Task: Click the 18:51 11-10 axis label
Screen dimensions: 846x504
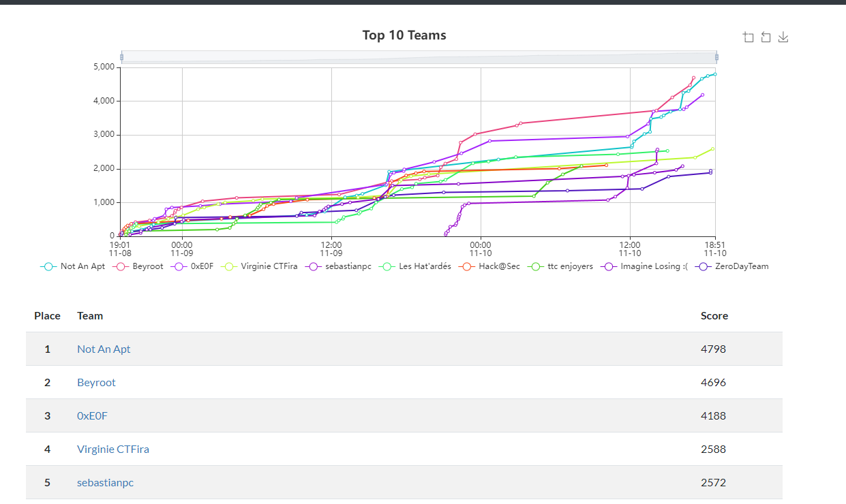Action: [x=715, y=248]
